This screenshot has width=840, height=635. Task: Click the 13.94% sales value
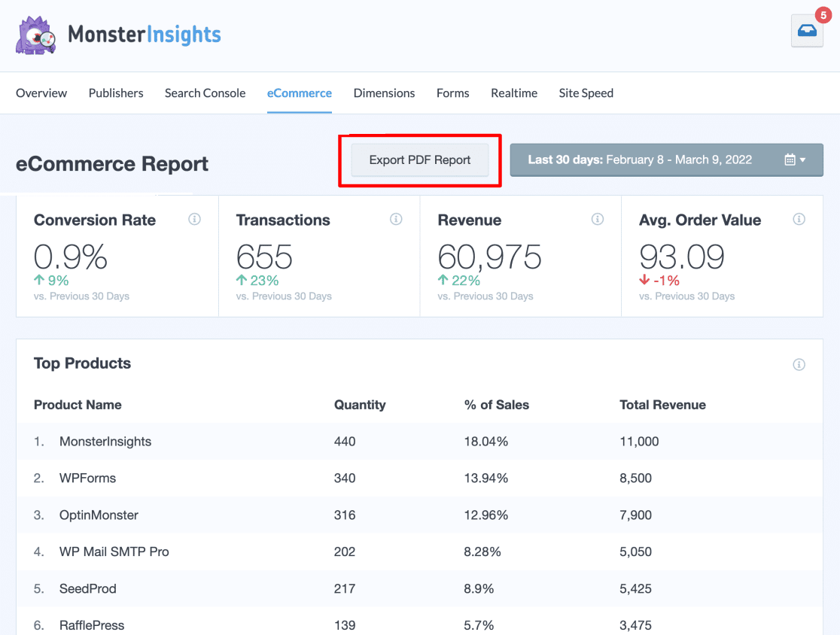click(486, 478)
